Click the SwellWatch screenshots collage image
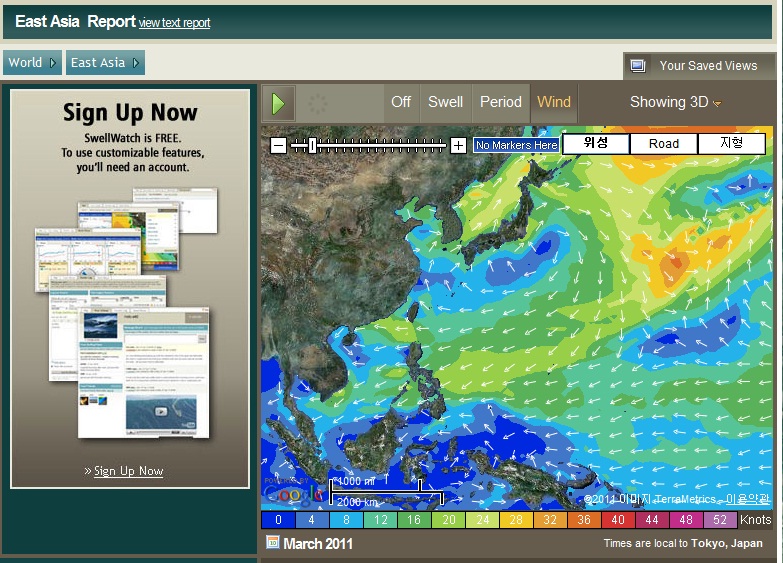This screenshot has height=563, width=783. tap(127, 313)
